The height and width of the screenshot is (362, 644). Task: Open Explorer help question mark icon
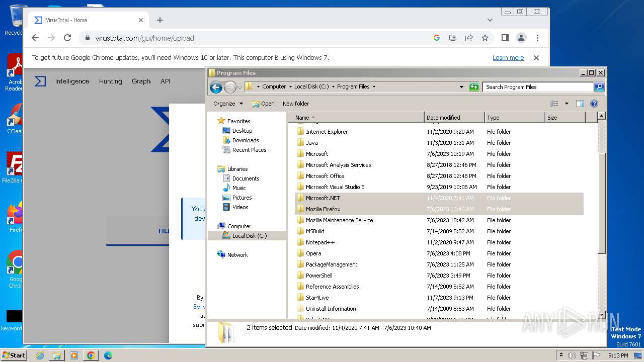click(594, 104)
